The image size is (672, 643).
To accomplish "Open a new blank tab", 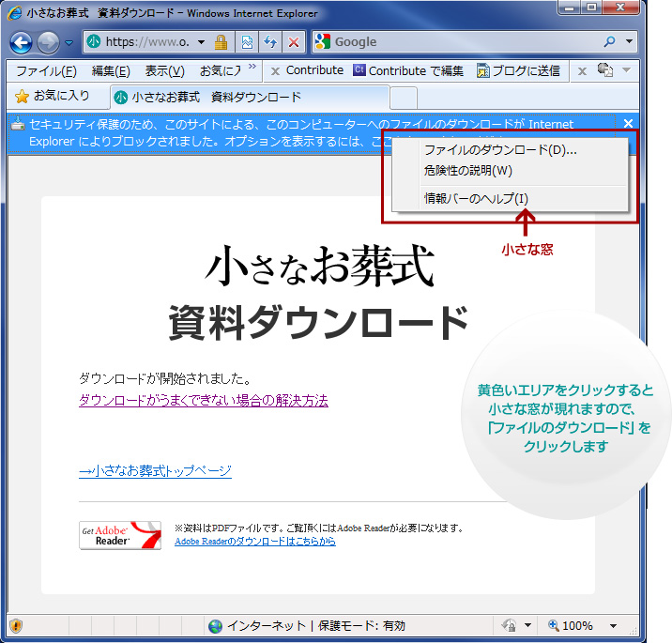I will pos(404,99).
